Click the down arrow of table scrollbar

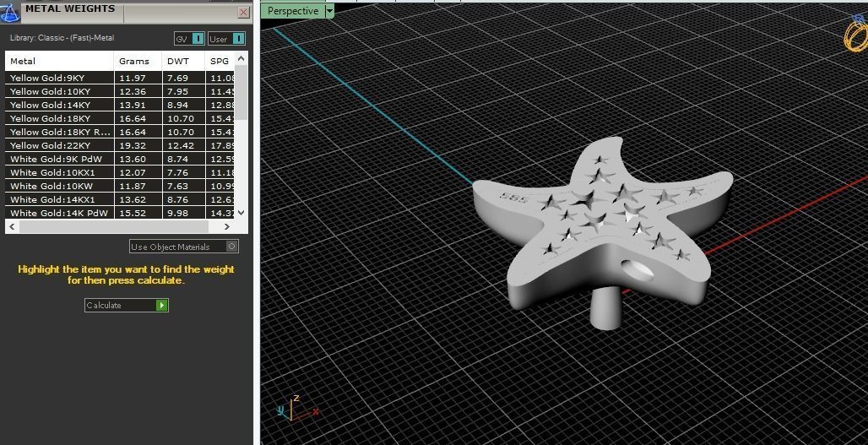point(241,213)
